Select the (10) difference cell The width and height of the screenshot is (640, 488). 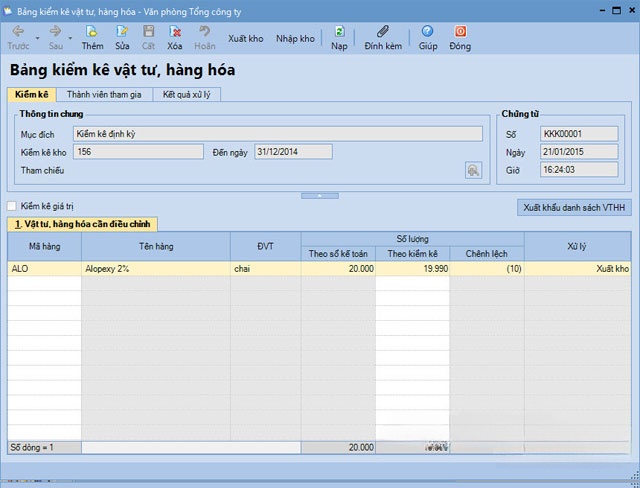click(487, 269)
